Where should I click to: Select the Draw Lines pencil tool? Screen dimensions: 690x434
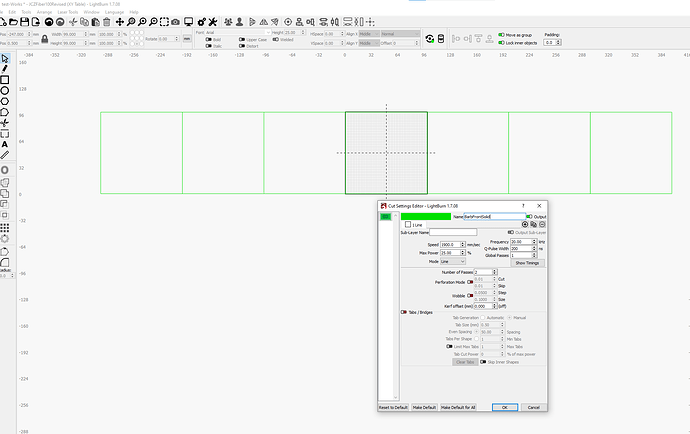(x=5, y=69)
